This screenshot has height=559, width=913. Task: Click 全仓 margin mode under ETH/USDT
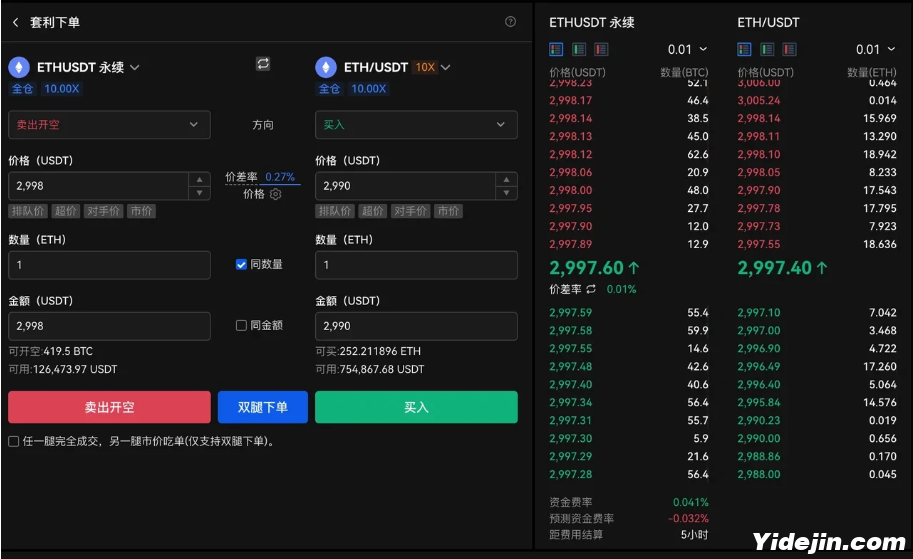click(330, 89)
